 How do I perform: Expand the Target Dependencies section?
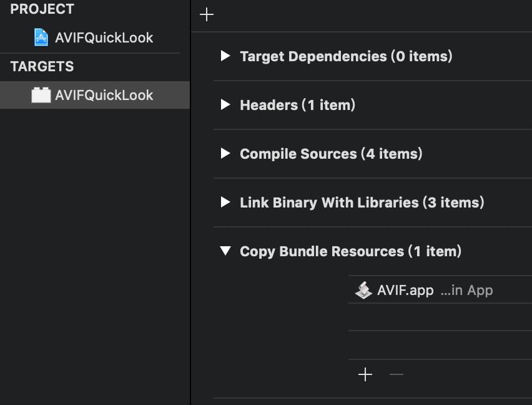(x=225, y=56)
